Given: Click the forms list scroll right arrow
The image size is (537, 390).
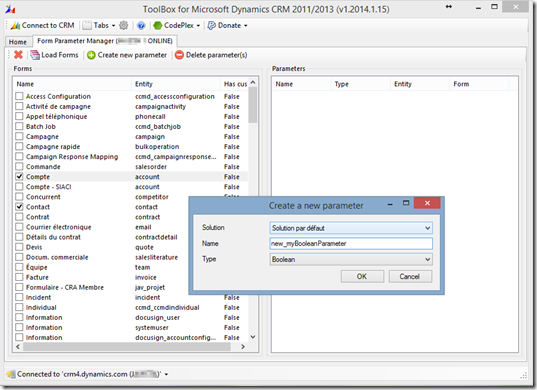Looking at the screenshot, I should coord(243,347).
